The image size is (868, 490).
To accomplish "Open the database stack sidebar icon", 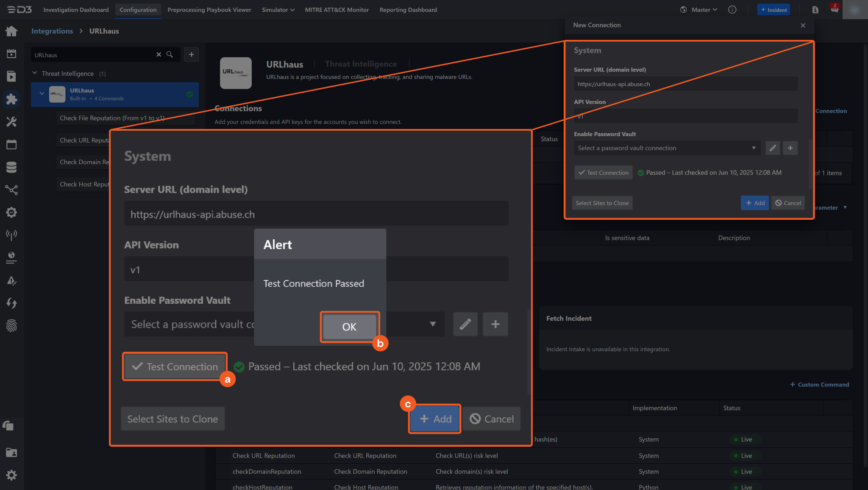I will pyautogui.click(x=11, y=167).
